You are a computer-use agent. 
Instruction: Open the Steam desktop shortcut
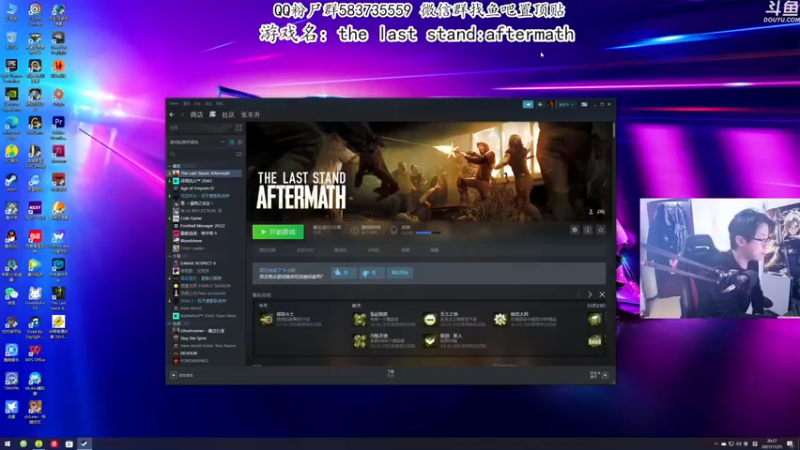[x=11, y=182]
